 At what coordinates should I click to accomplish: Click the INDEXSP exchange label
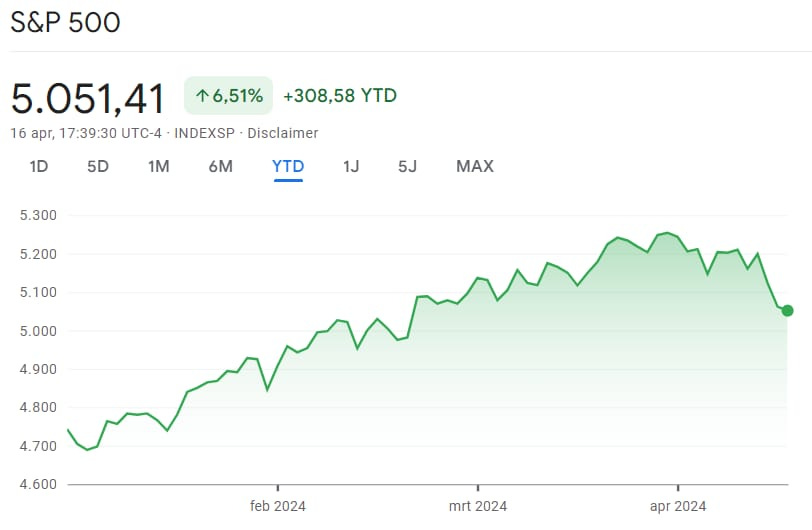tap(205, 133)
